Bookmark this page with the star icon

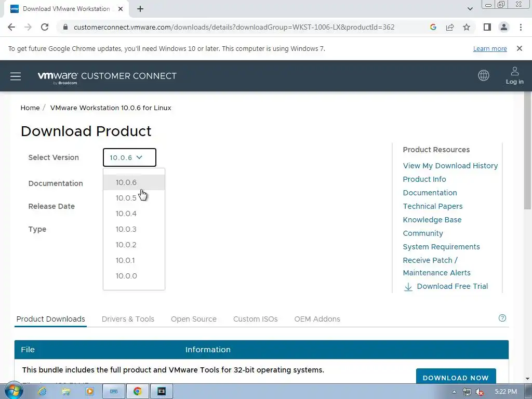point(467,27)
